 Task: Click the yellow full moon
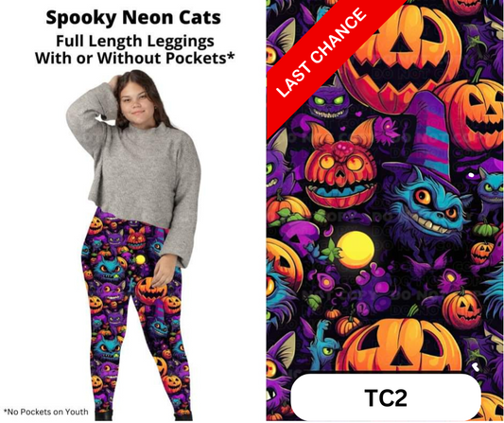[356, 250]
